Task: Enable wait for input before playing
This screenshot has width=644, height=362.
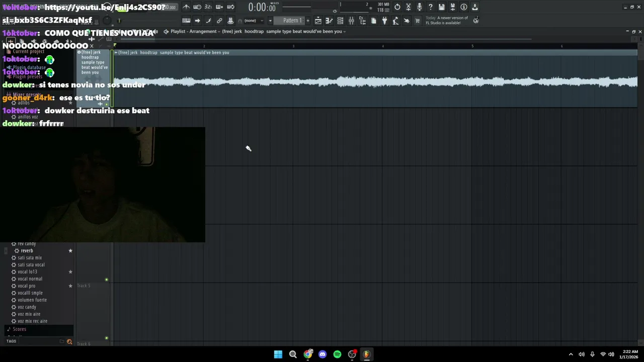Action: tap(197, 7)
